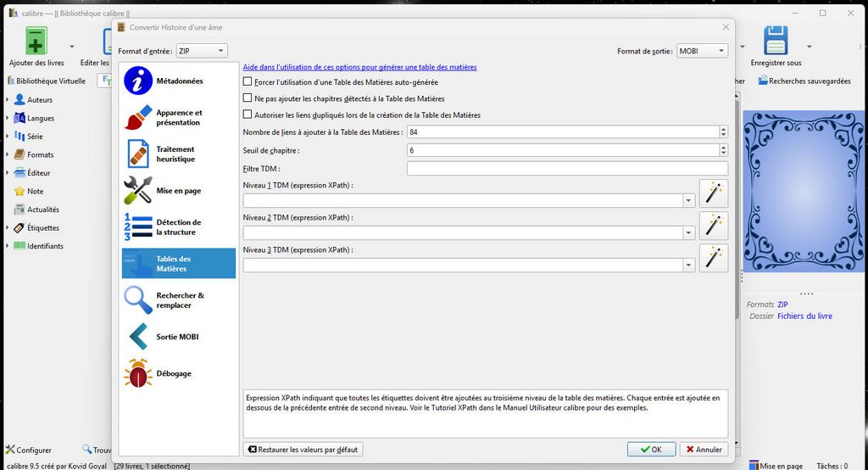
Task: Expand the Niveau 2 TDM expression dropdown
Action: click(687, 233)
